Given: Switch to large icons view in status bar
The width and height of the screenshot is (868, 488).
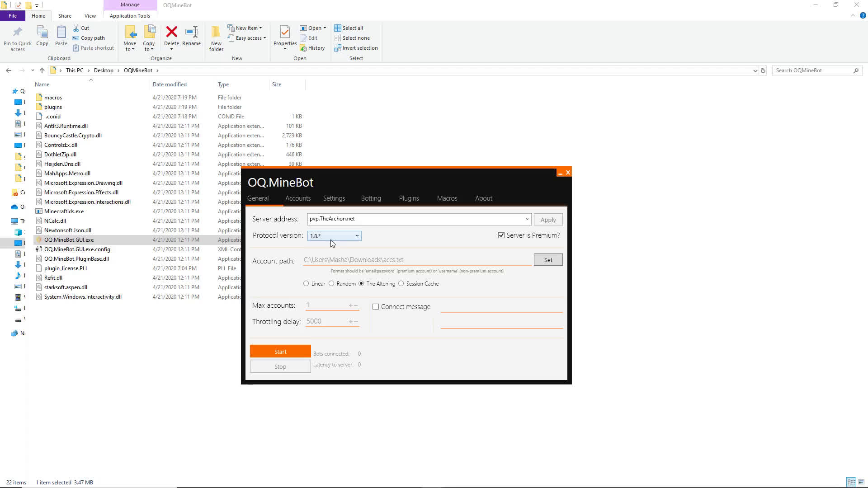Looking at the screenshot, I should [x=862, y=482].
